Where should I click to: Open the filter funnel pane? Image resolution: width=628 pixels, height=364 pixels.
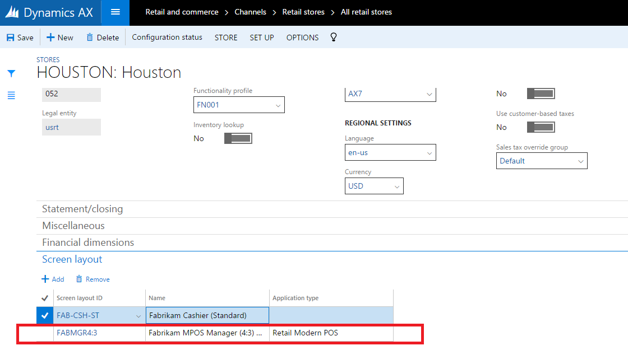tap(11, 73)
